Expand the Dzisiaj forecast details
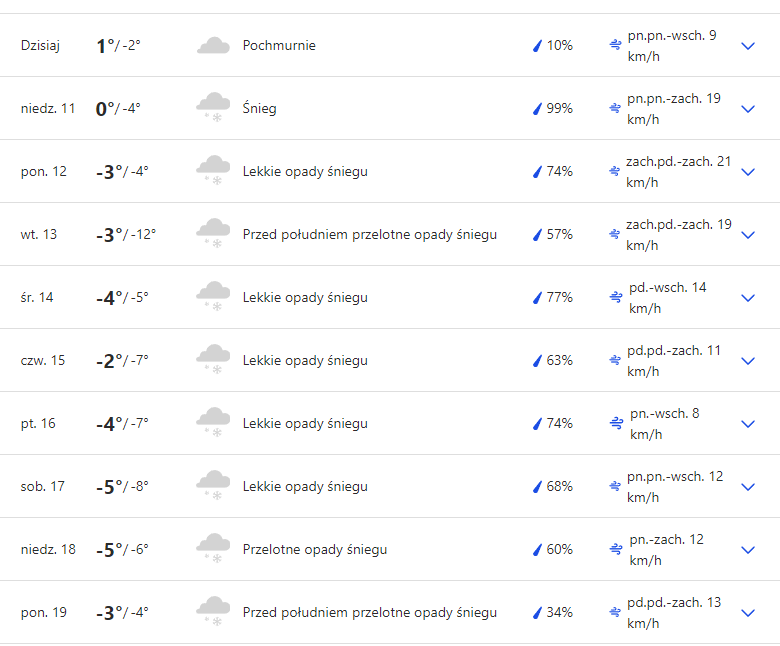This screenshot has height=646, width=780. 748,46
